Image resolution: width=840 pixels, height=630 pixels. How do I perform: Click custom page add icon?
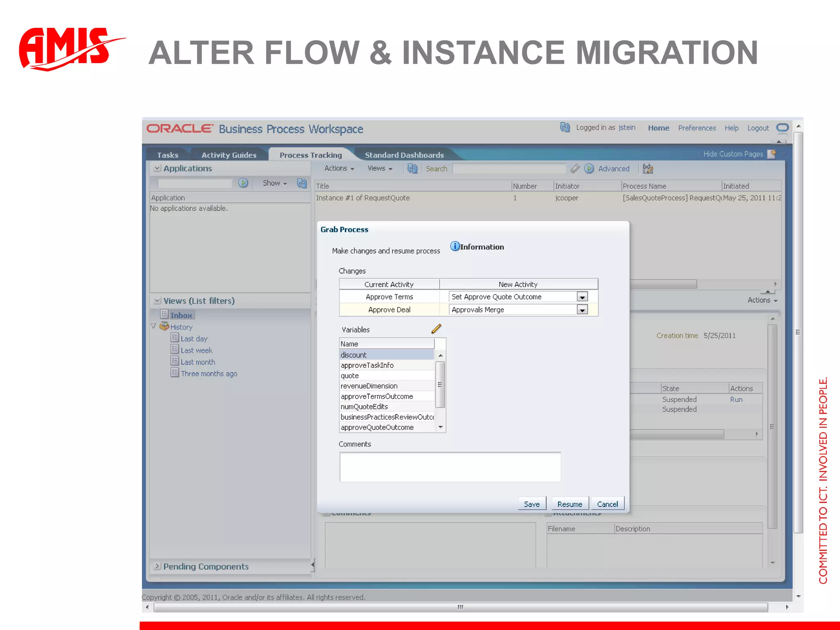[772, 154]
